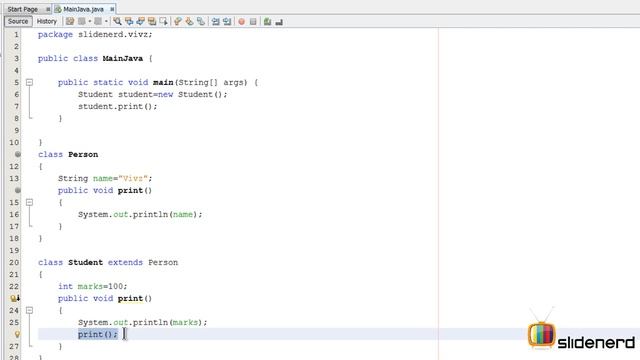Screen dimensions: 640x360
Task: Click Find Next Occurrence icon
Action: point(140,21)
